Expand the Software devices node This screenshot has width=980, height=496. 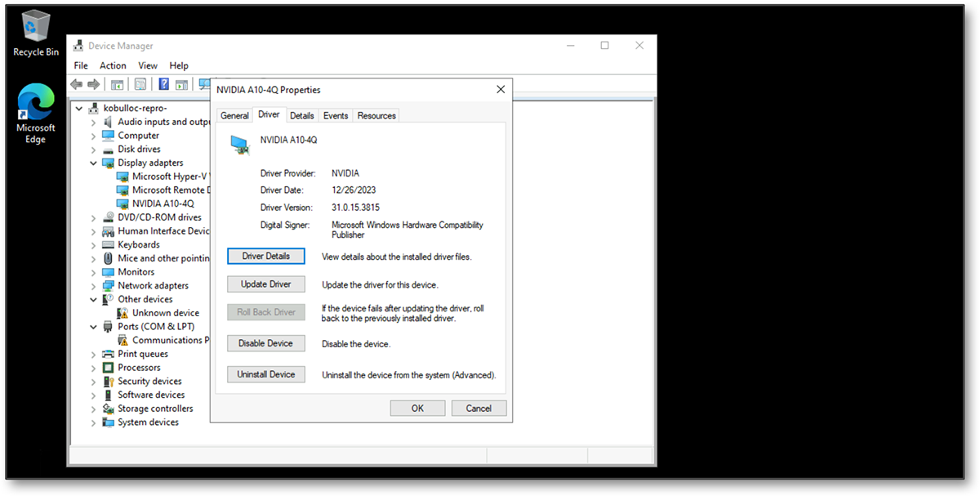click(94, 395)
